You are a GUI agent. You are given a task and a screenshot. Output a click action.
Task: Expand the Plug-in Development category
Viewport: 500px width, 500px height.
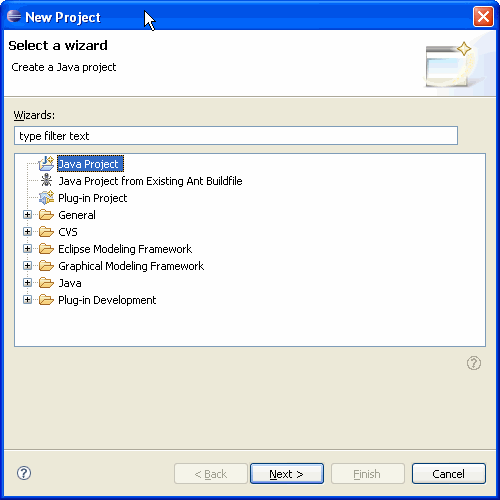(27, 300)
